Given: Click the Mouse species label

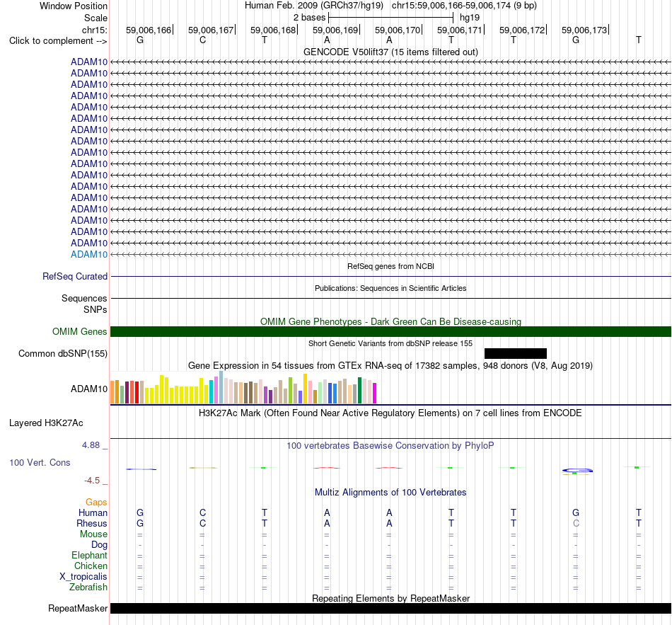Looking at the screenshot, I should click(93, 534).
